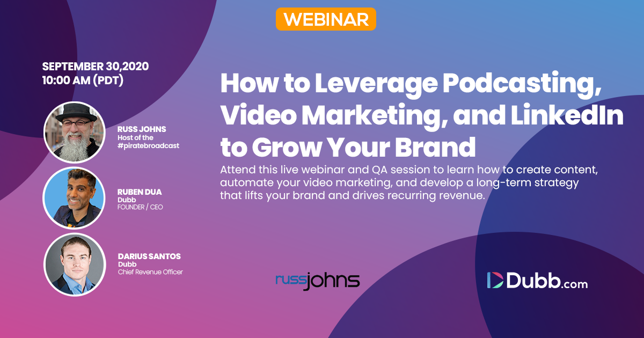The height and width of the screenshot is (338, 644).
Task: Click the Dubb play-arrow logo icon
Action: point(495,280)
